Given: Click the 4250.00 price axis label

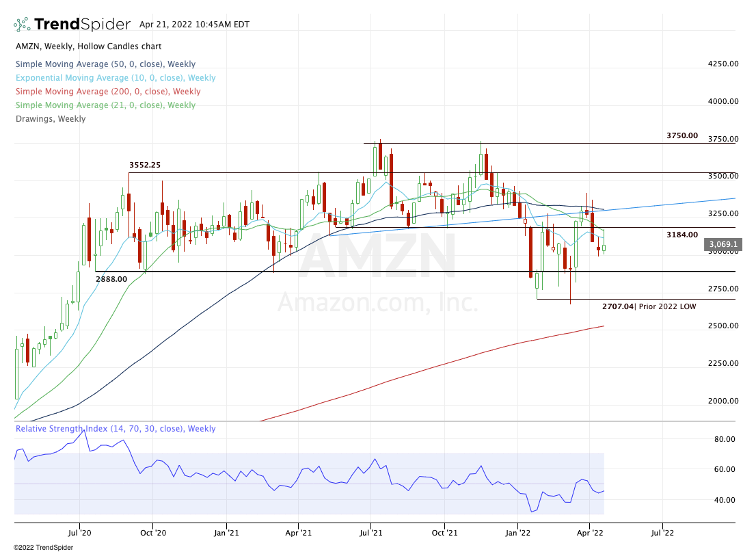Looking at the screenshot, I should [723, 64].
